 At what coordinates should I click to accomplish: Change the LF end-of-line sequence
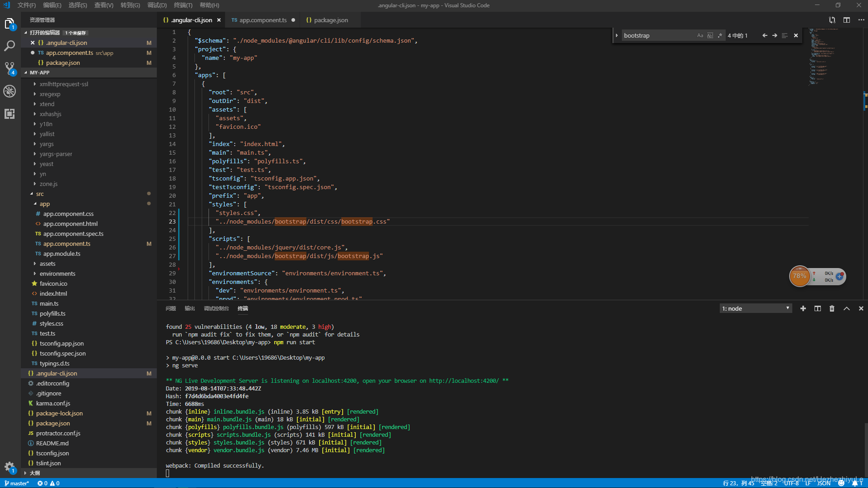[x=808, y=483]
